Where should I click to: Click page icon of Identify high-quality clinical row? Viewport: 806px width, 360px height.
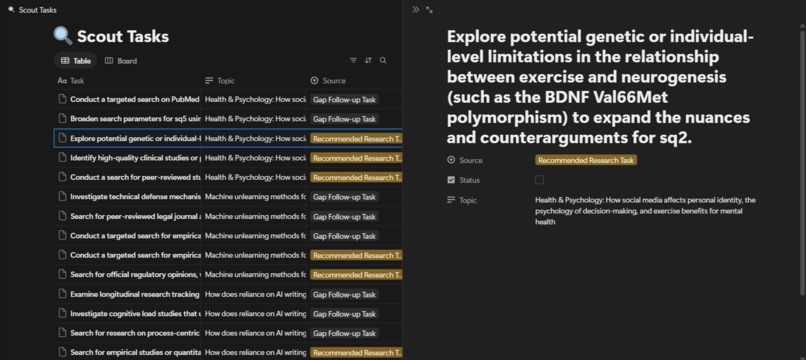point(62,158)
